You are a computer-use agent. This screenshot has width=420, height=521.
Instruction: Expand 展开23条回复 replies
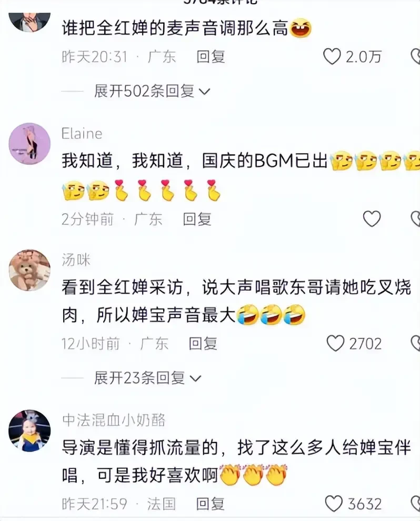tap(139, 378)
